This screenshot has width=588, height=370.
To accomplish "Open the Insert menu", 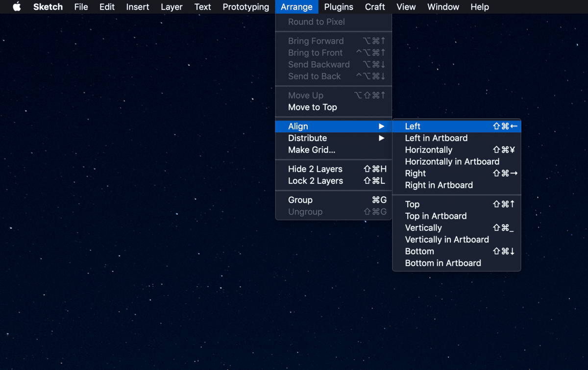I will 138,7.
